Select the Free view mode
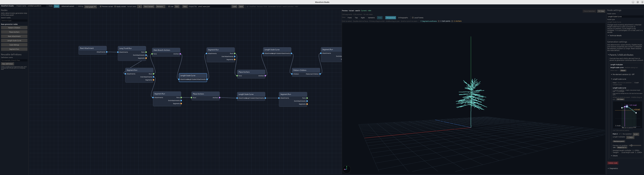 click(x=380, y=18)
